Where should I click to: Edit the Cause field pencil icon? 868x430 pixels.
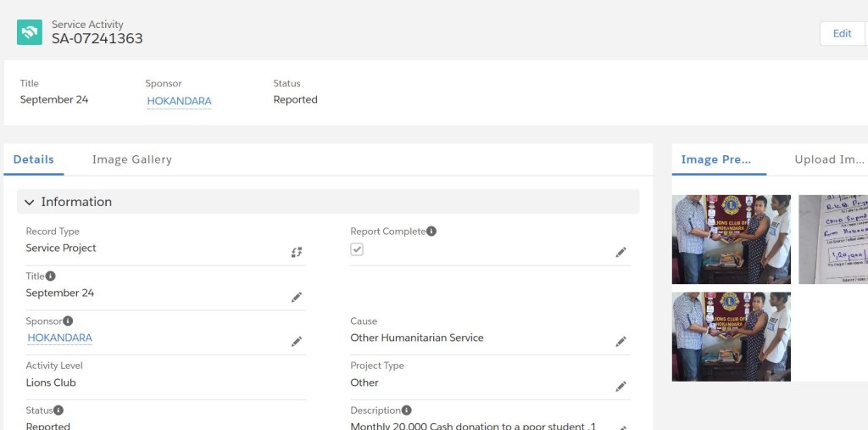621,341
